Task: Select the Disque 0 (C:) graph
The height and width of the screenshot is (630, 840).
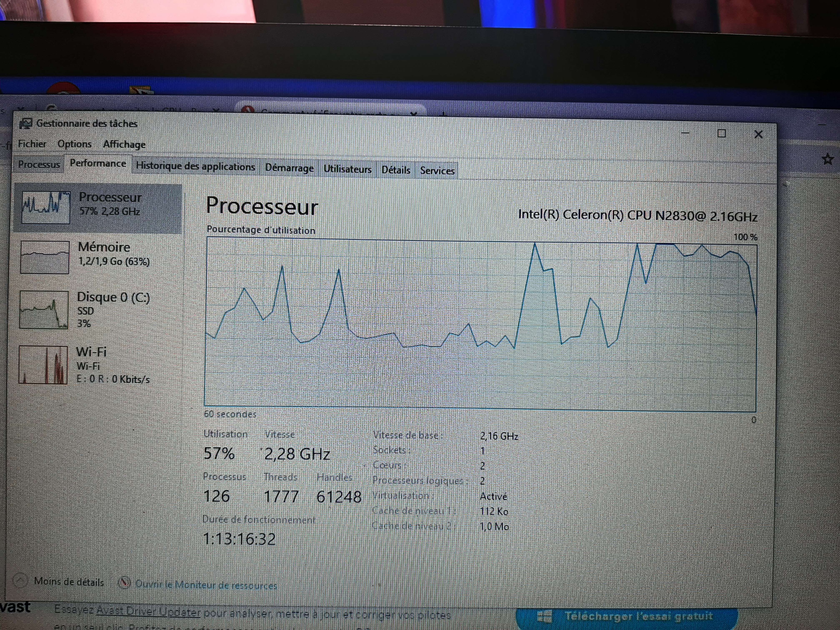Action: (x=44, y=310)
